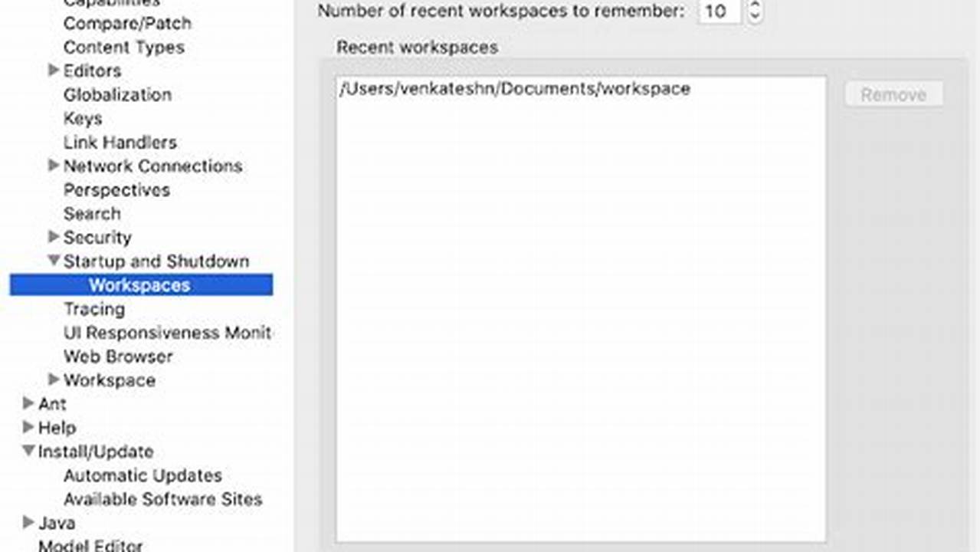The width and height of the screenshot is (980, 552).
Task: Open Available Software Sites settings
Action: [x=163, y=499]
